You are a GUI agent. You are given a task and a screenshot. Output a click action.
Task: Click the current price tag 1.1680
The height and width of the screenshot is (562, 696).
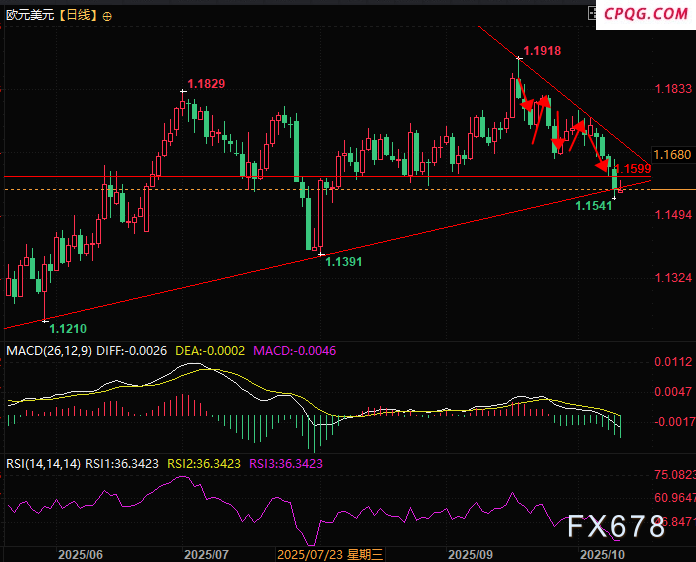[671, 155]
